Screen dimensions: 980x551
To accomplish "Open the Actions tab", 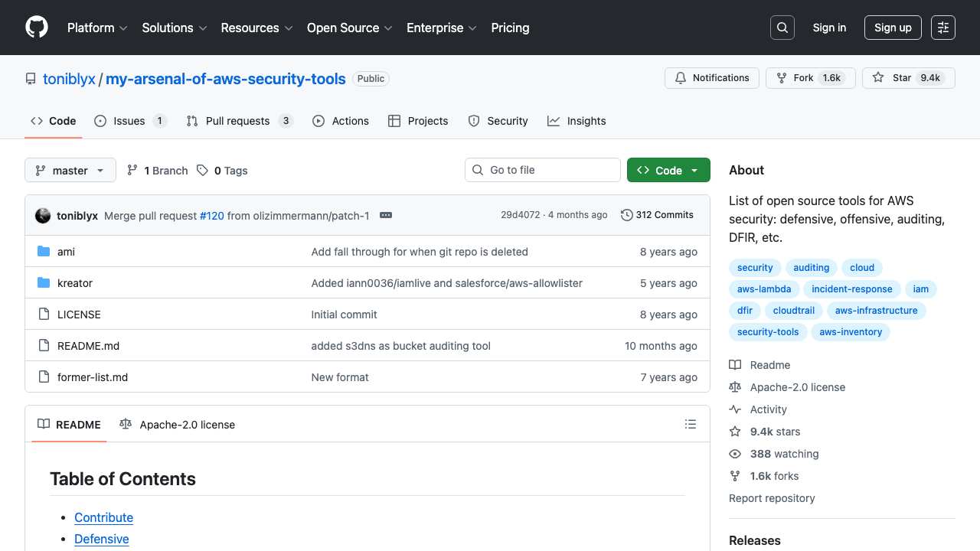I will pyautogui.click(x=341, y=121).
